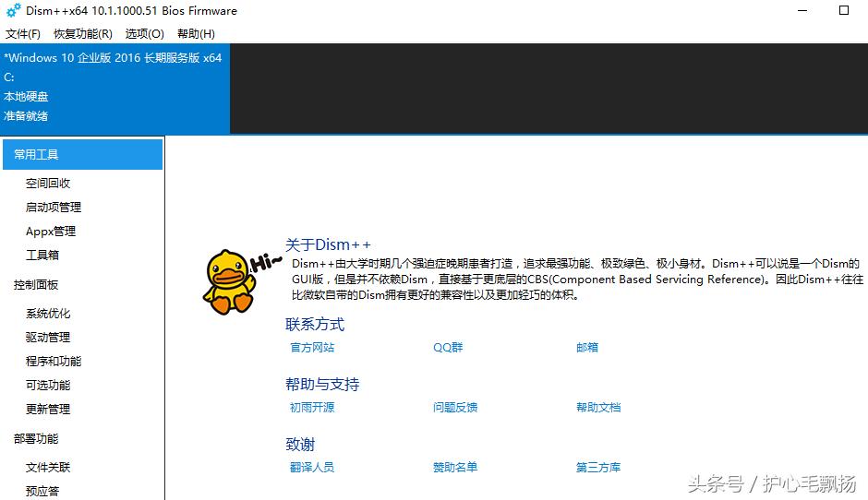Open Appx管理 in the sidebar
Viewport: 868px width, 500px height.
(51, 232)
